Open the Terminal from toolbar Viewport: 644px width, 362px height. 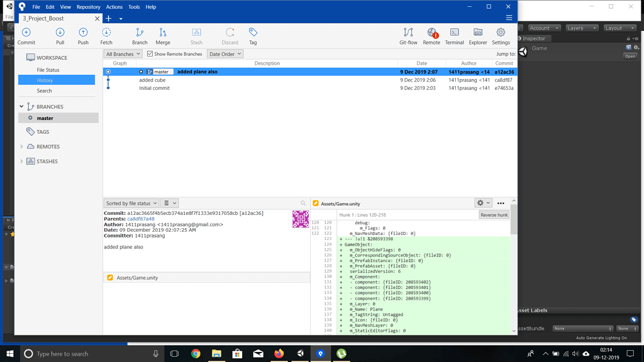point(454,36)
